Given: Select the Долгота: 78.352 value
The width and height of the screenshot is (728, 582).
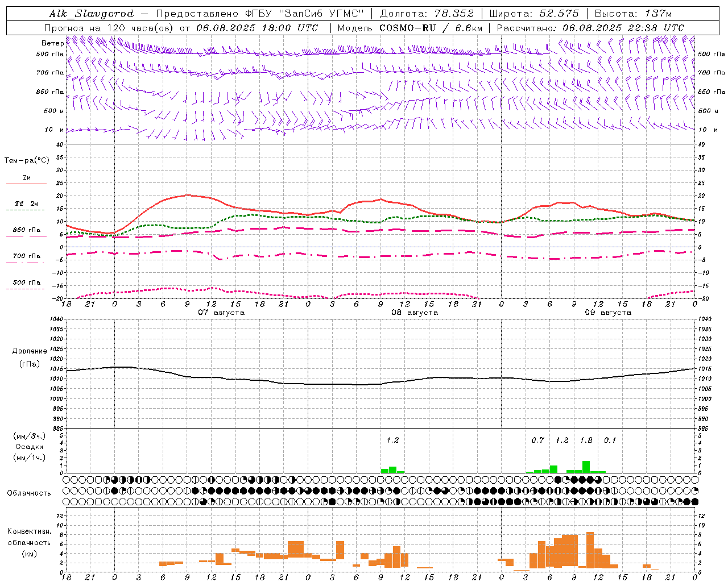Looking at the screenshot, I should click(427, 14).
